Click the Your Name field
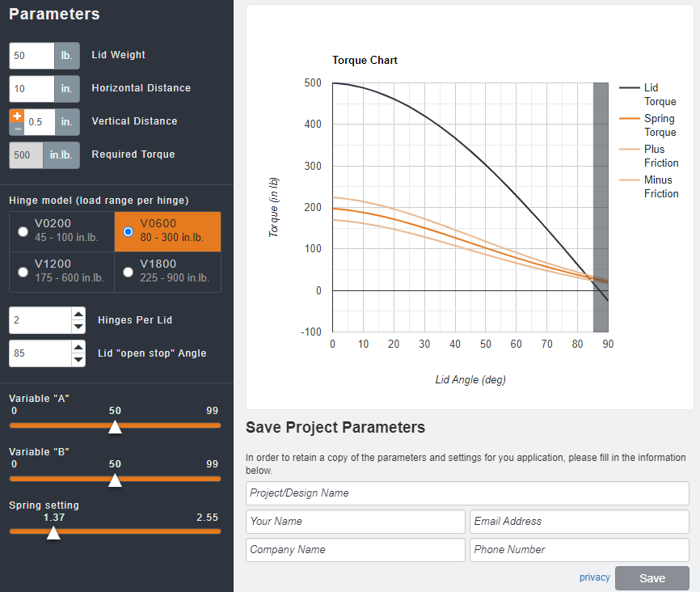The image size is (700, 592). [x=356, y=522]
